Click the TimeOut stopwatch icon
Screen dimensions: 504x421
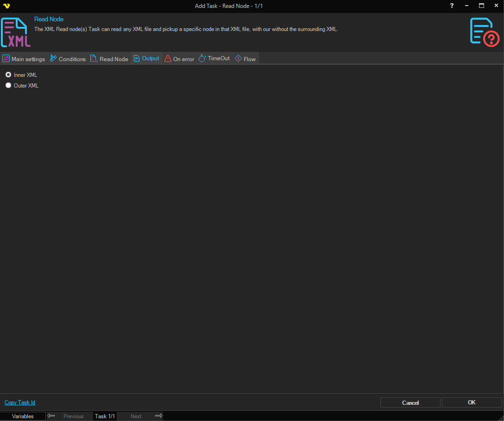pyautogui.click(x=202, y=59)
